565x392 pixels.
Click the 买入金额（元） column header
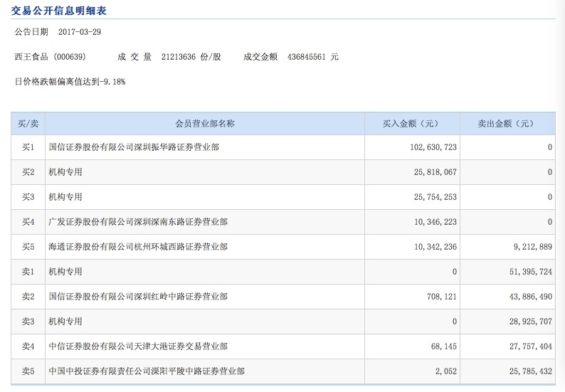tap(412, 124)
